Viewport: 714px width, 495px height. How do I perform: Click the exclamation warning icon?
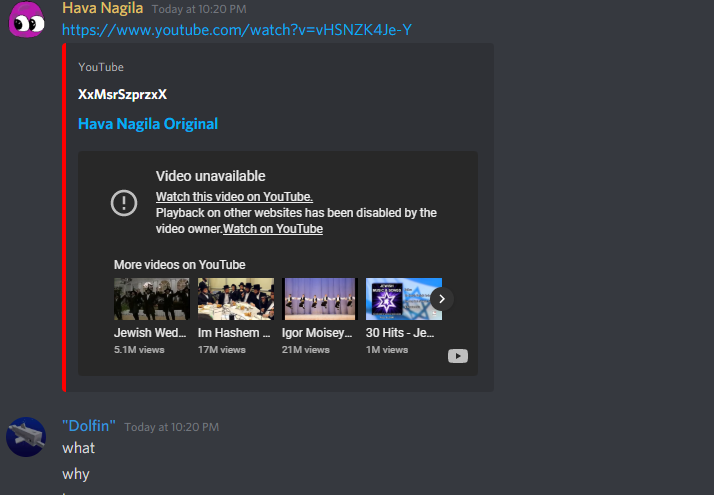[x=124, y=203]
